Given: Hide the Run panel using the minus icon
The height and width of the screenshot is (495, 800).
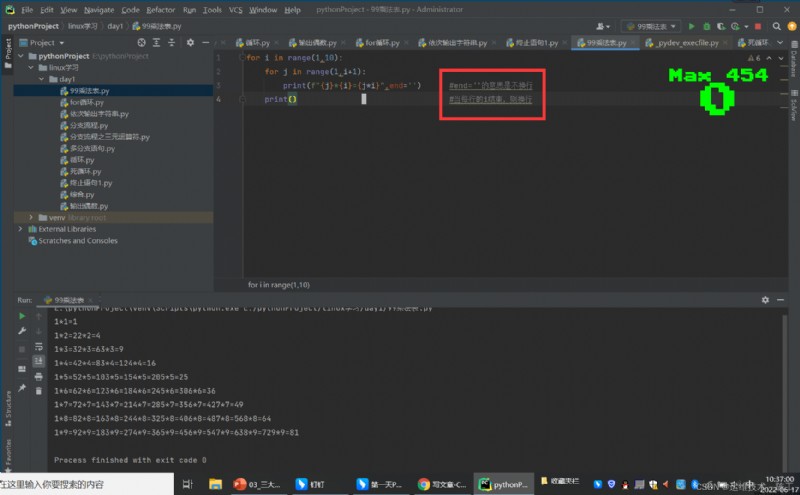Looking at the screenshot, I should (781, 300).
